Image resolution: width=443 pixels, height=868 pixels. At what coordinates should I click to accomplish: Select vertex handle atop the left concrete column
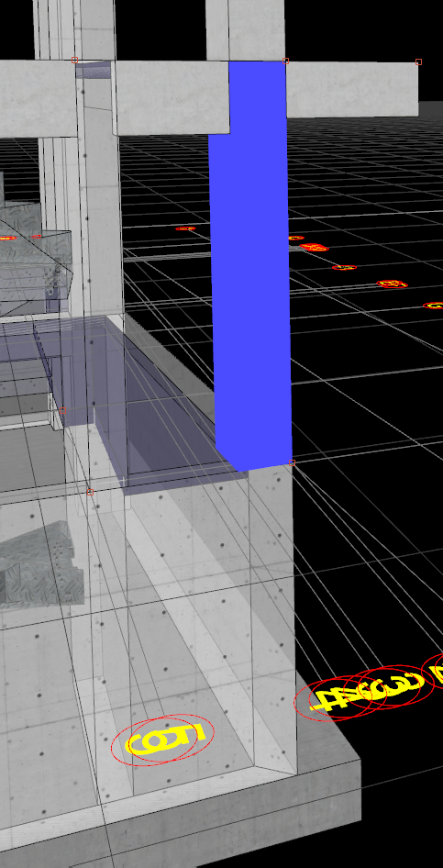point(74,60)
